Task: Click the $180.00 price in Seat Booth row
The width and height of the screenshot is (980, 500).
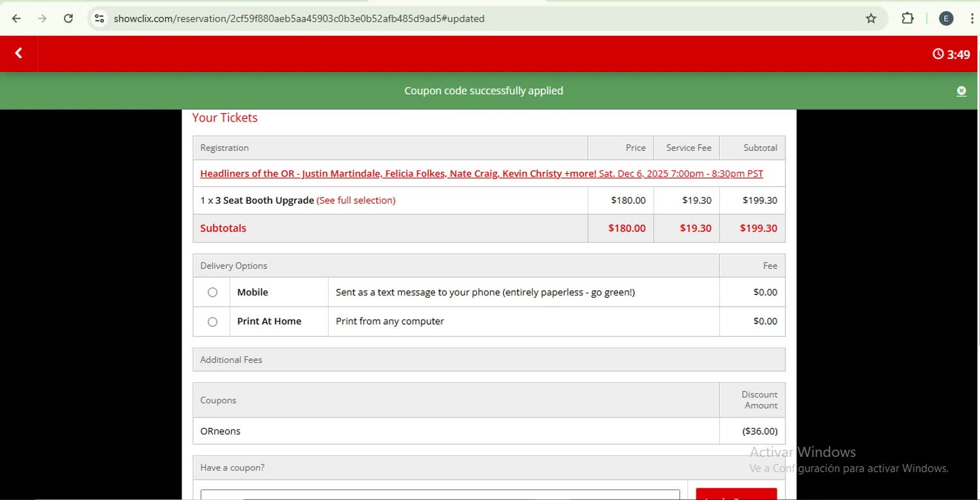Action: click(x=628, y=201)
